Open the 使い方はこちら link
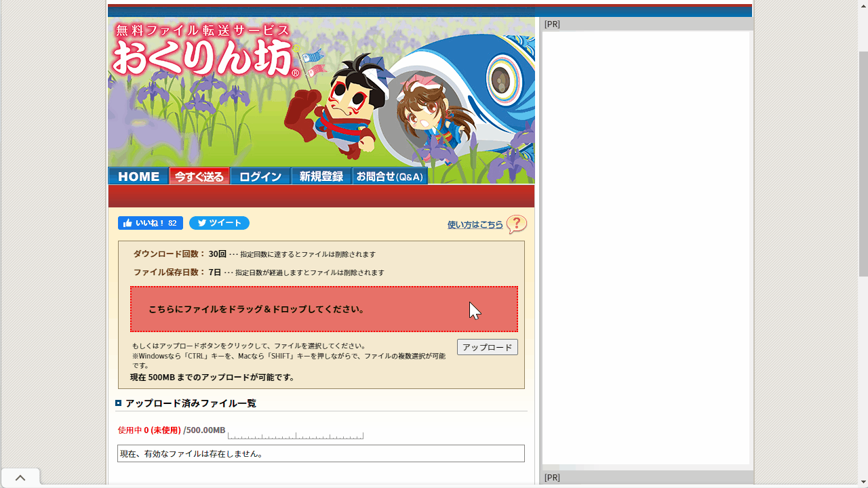868x488 pixels. pos(475,225)
